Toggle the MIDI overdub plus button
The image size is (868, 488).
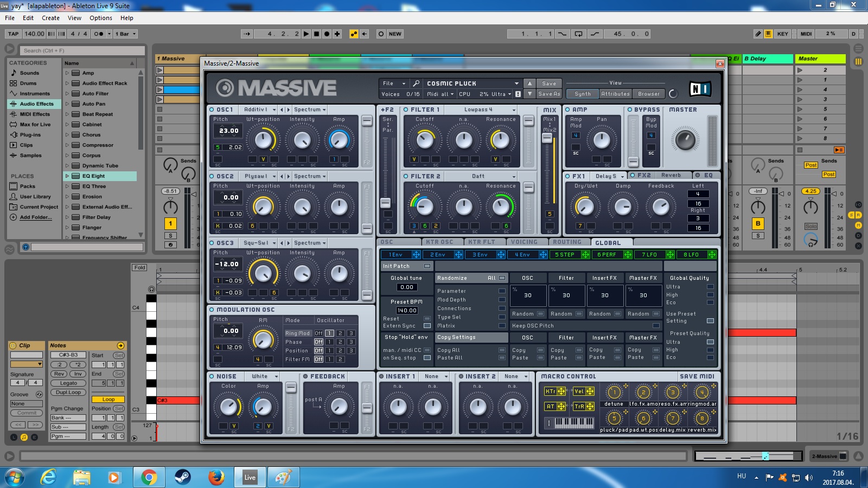tap(337, 34)
